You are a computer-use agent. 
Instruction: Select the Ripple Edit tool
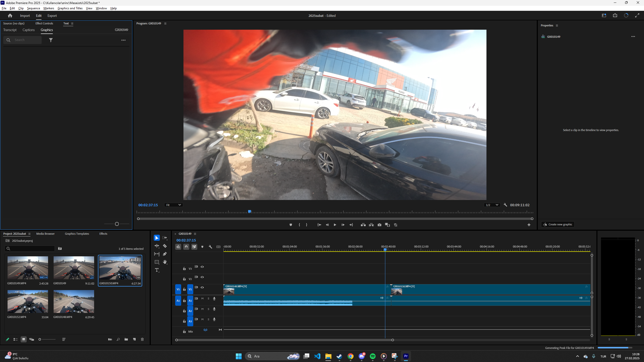click(157, 246)
